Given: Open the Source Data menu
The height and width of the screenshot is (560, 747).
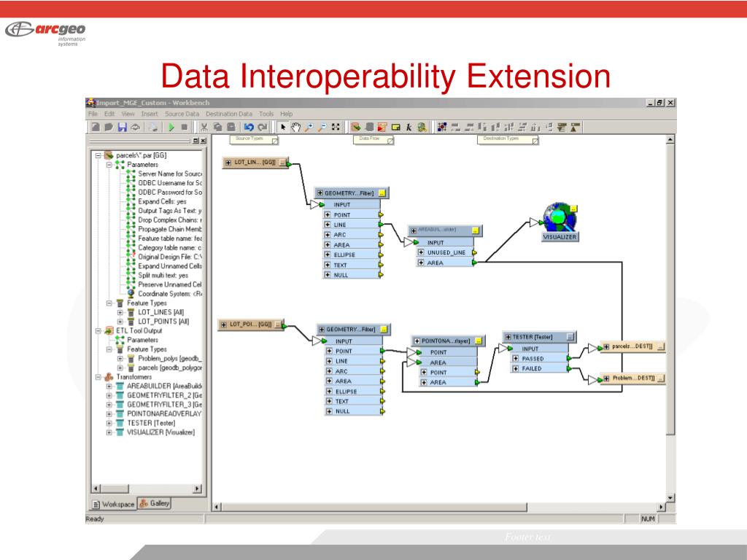Looking at the screenshot, I should (182, 114).
